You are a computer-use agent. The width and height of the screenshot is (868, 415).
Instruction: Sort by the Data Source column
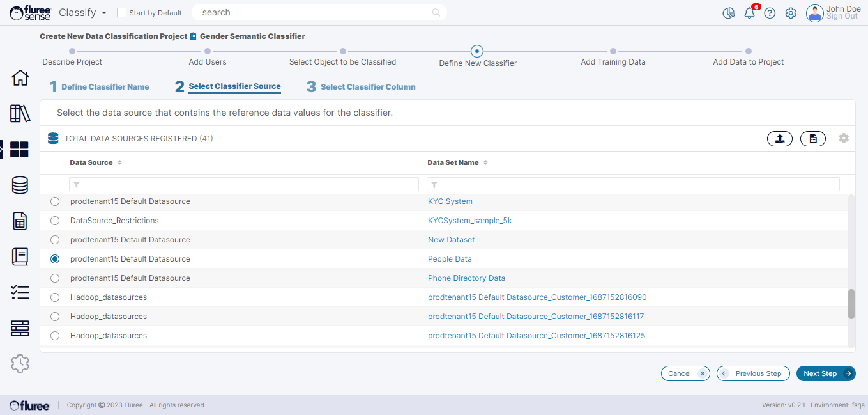119,162
